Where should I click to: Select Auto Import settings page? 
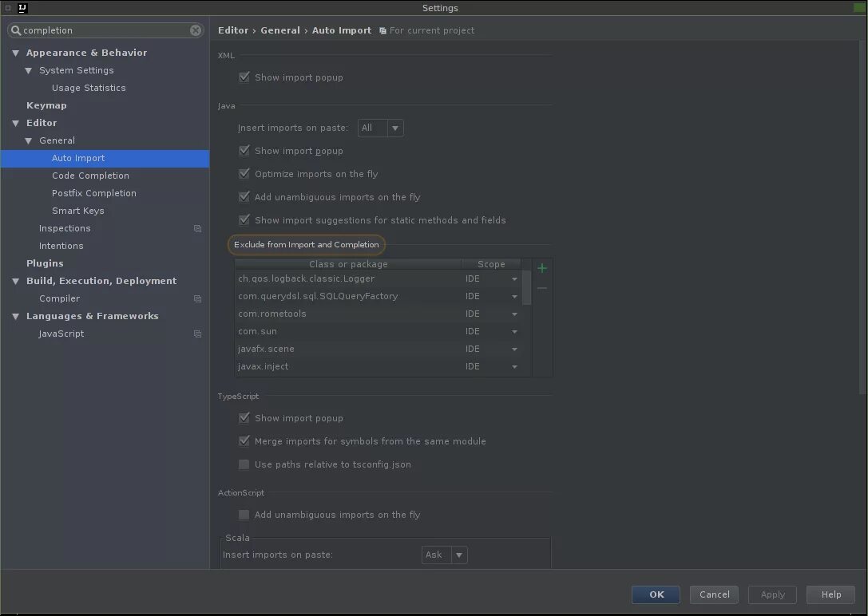[105, 158]
